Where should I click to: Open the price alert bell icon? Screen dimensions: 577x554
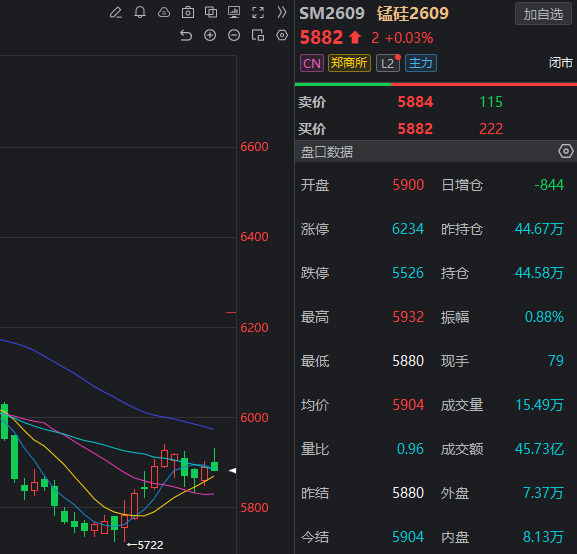140,13
